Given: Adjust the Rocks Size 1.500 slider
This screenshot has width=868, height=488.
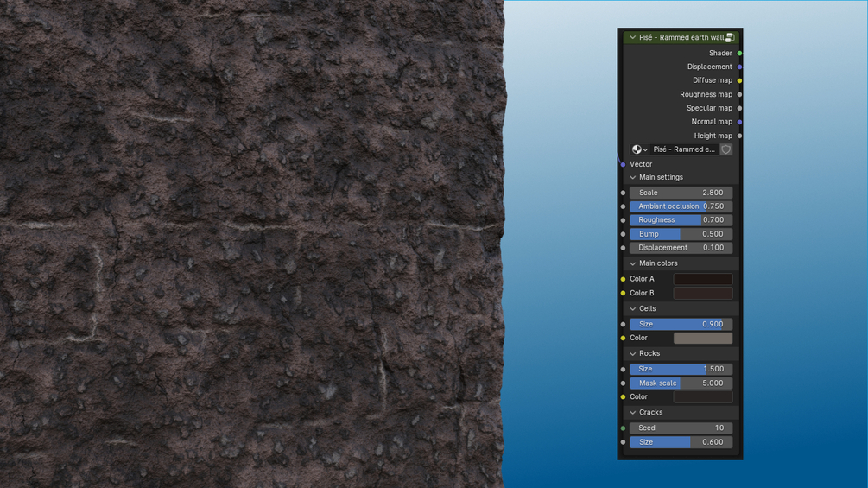Looking at the screenshot, I should pos(681,369).
